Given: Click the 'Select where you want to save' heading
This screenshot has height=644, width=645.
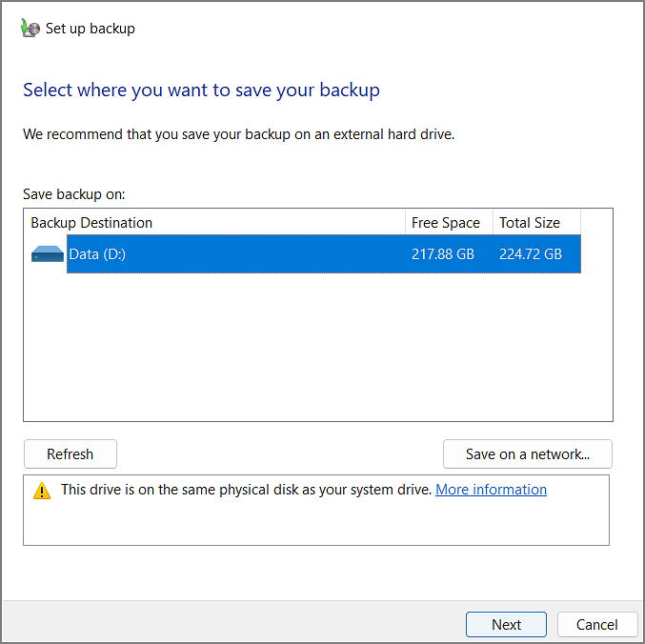Looking at the screenshot, I should pyautogui.click(x=201, y=91).
